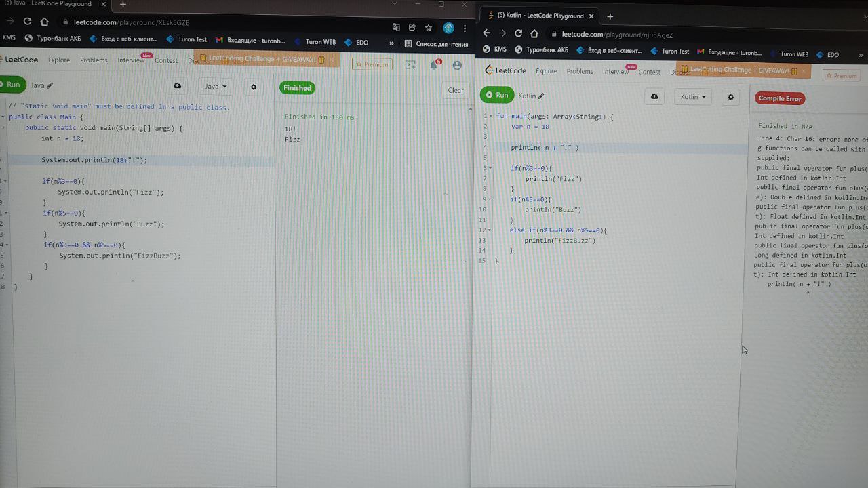Screen dimensions: 868x488
Task: Open Explore in the Java window navbar
Action: [x=59, y=60]
